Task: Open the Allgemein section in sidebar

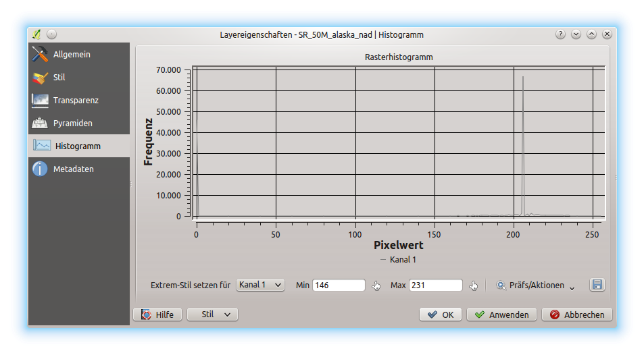Action: tap(71, 54)
